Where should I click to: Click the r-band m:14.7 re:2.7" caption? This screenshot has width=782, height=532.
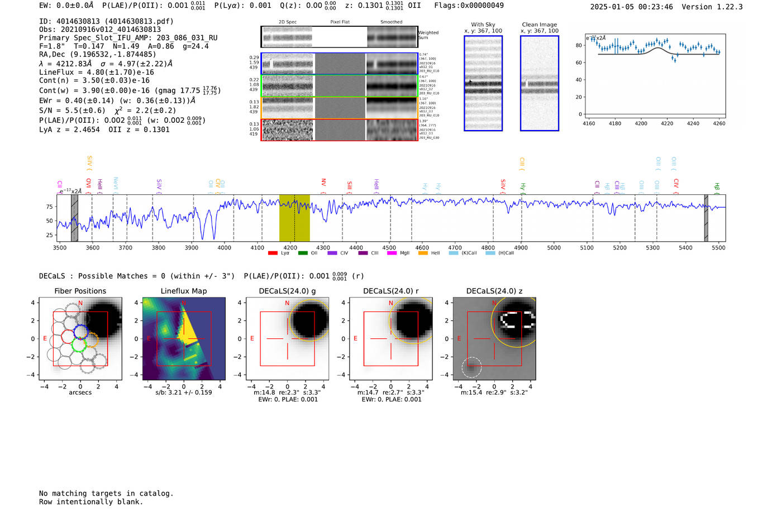pos(390,392)
